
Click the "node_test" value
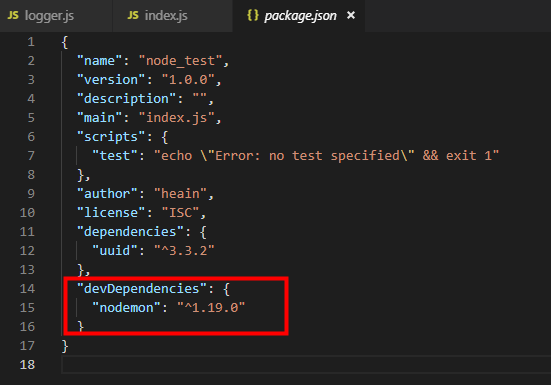[x=181, y=61]
